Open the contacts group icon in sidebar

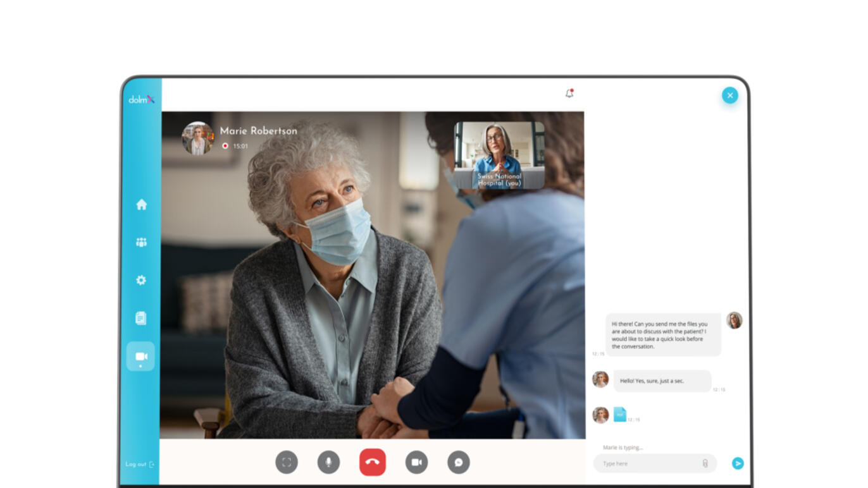point(141,242)
